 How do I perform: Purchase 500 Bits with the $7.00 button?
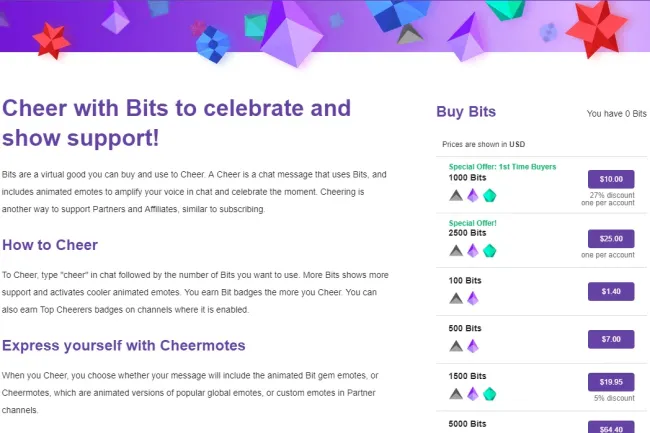coord(611,339)
